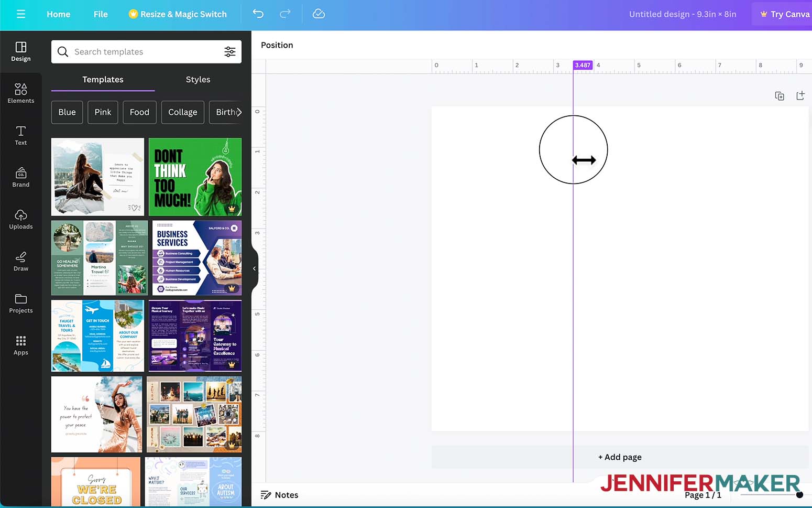The width and height of the screenshot is (812, 508).
Task: Click the Untitled design title
Action: point(683,14)
